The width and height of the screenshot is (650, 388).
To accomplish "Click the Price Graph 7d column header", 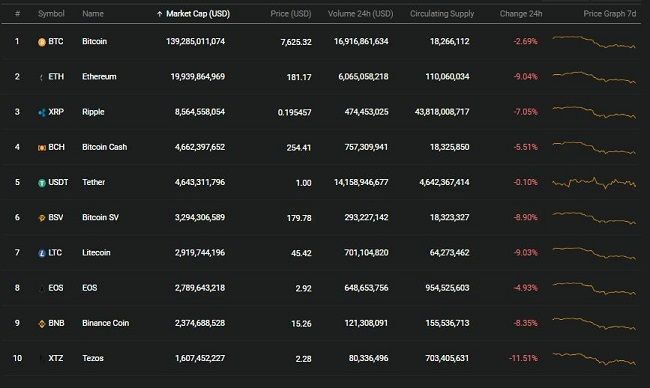I will pyautogui.click(x=609, y=14).
